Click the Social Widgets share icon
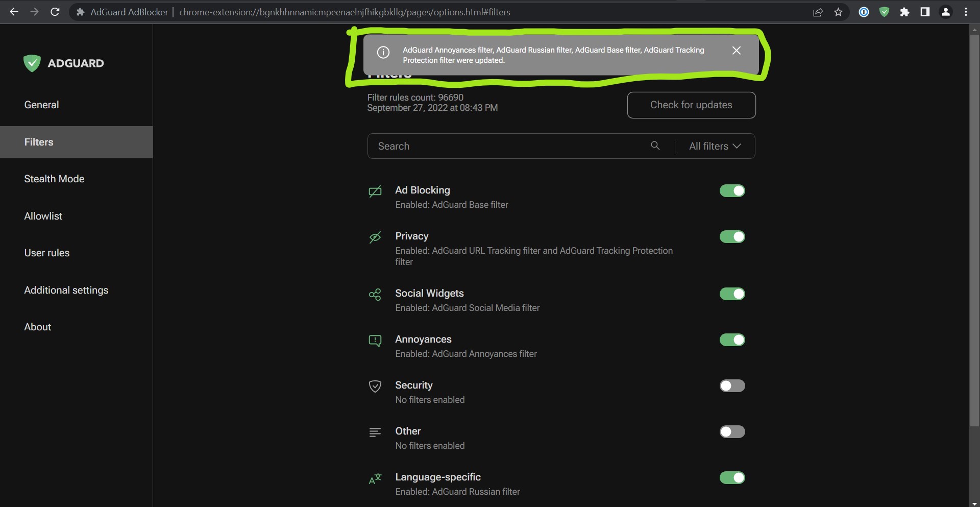The image size is (980, 507). [x=375, y=295]
